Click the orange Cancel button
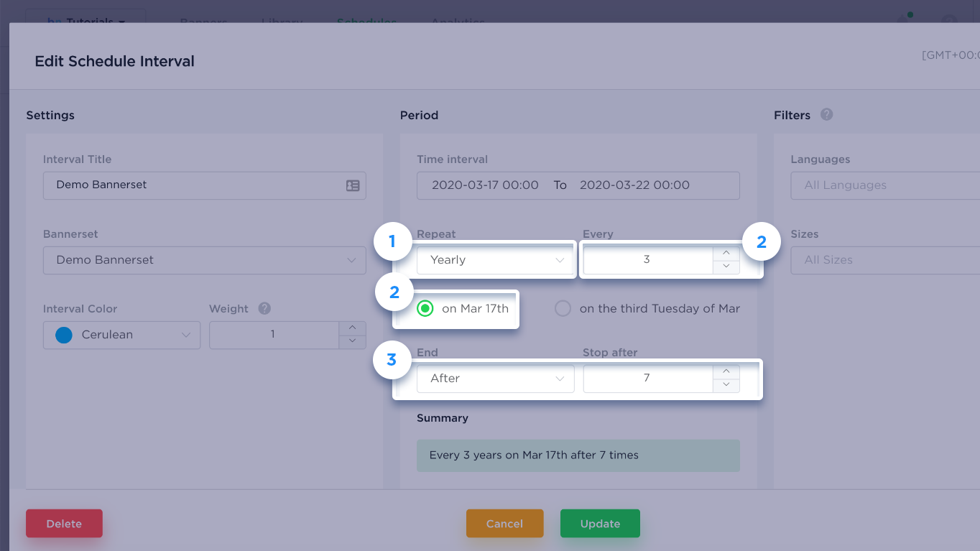 pyautogui.click(x=504, y=524)
